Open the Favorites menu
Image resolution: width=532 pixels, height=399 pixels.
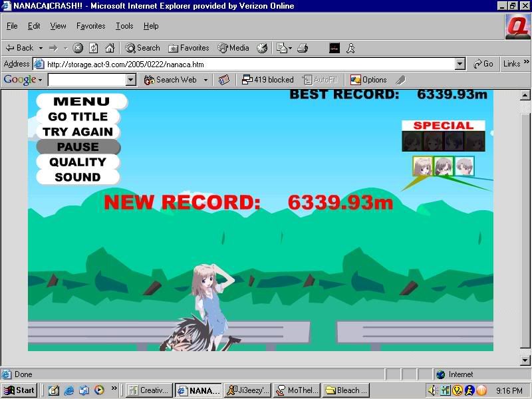click(x=90, y=26)
